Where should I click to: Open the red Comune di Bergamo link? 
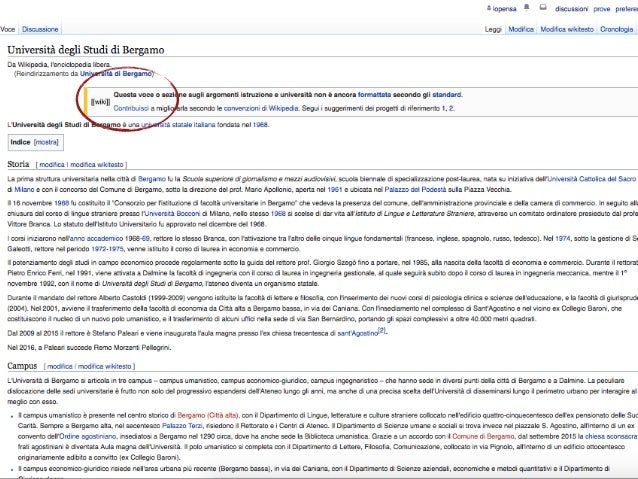click(483, 436)
